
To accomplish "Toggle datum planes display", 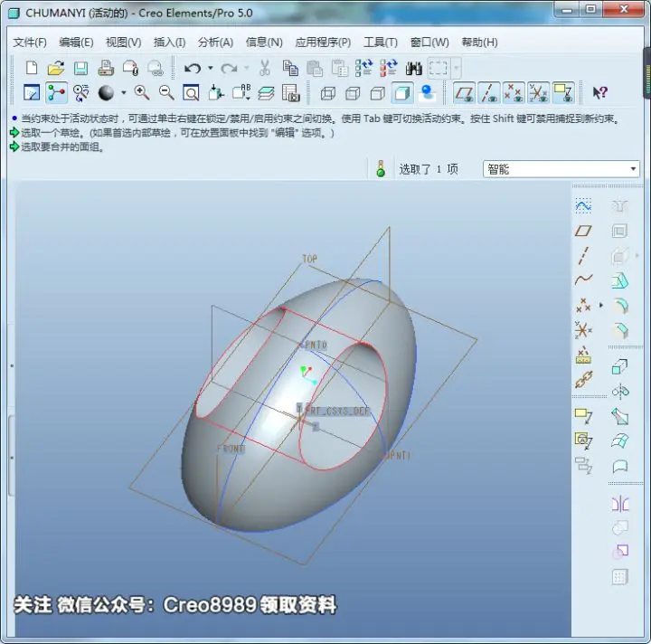I will tap(464, 93).
